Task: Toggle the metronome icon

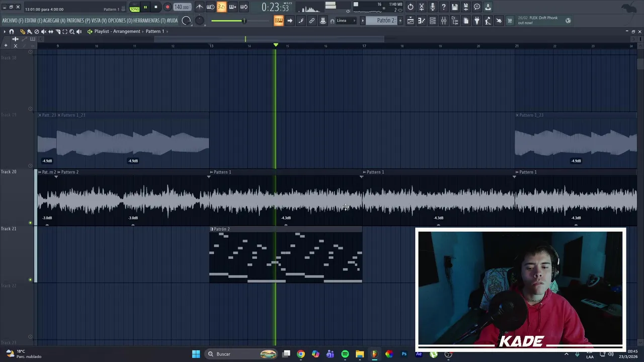Action: pos(199,7)
